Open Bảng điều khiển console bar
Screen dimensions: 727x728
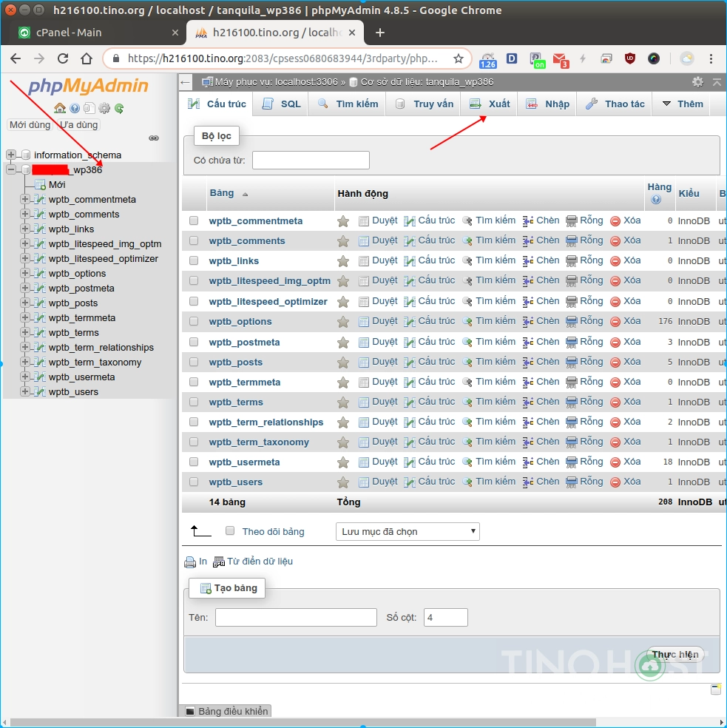click(x=226, y=711)
